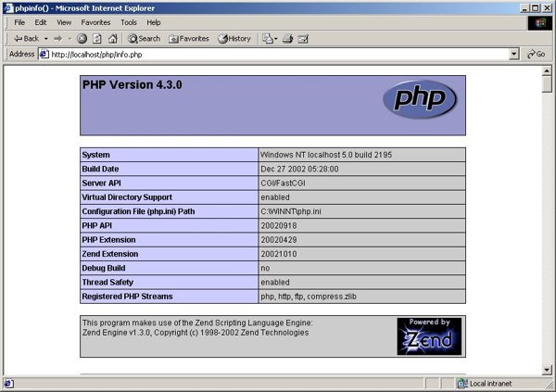This screenshot has width=556, height=392.
Task: Click the Internet Explorer title bar icon
Action: 8,7
